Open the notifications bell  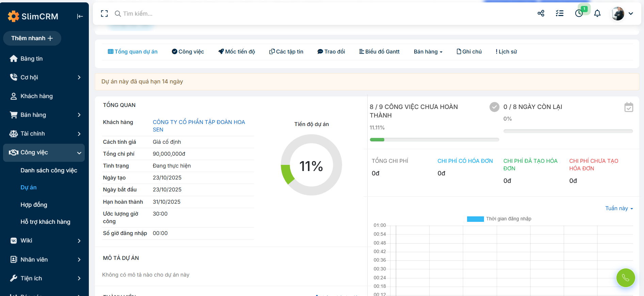point(597,13)
